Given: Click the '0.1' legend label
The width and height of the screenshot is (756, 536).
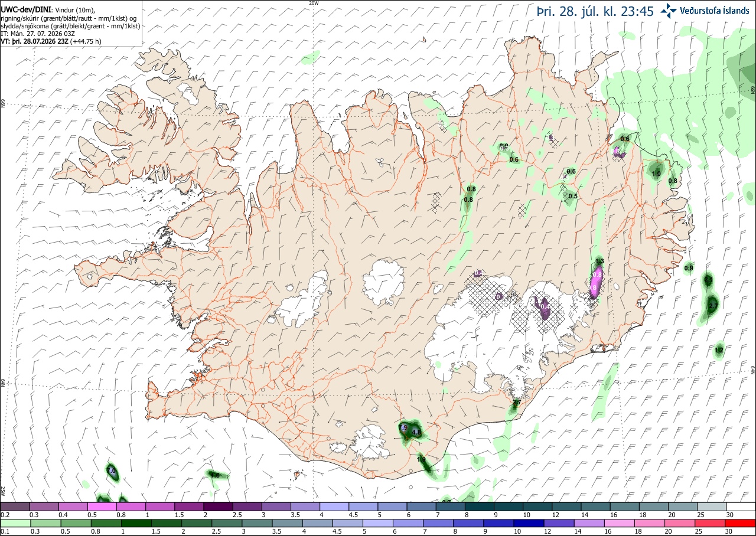Looking at the screenshot, I should coord(5,531).
